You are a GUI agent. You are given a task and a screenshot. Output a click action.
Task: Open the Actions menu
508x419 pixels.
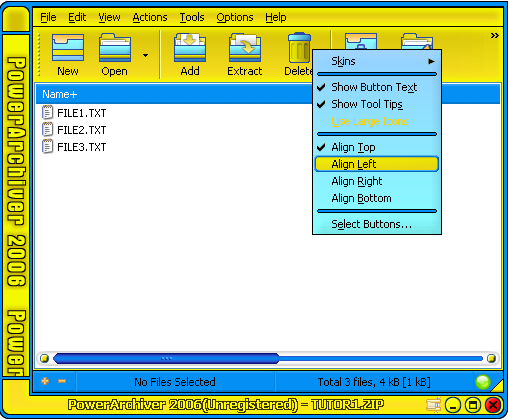(150, 17)
